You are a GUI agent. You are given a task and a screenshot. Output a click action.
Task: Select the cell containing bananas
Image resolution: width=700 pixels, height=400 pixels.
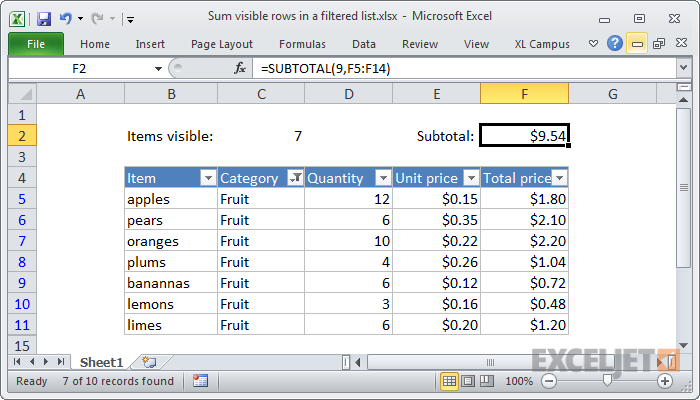coord(171,283)
